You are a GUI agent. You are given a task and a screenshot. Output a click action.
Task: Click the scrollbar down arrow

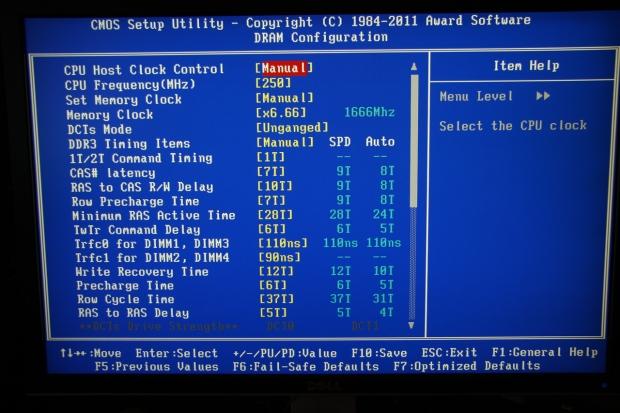pos(411,325)
